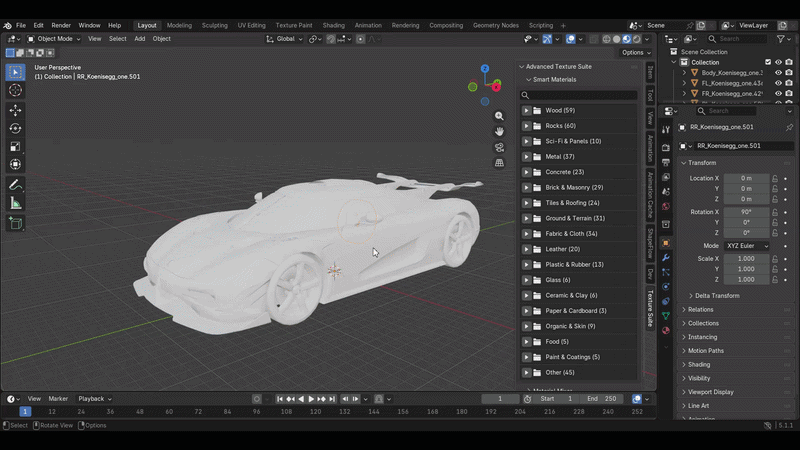Hide the FL_Koenisegg_one object in outliner
The height and width of the screenshot is (450, 800).
[778, 83]
